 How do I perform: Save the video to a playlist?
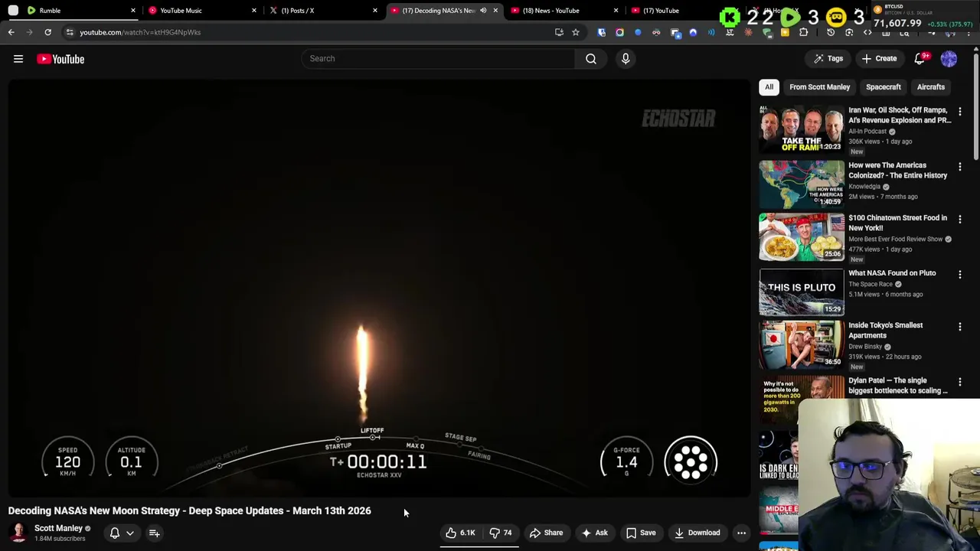tap(640, 533)
